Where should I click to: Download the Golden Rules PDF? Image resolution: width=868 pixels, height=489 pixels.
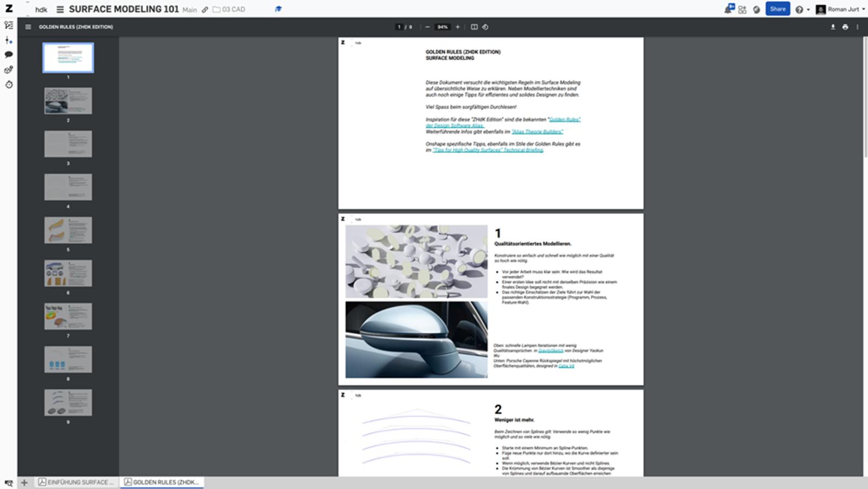click(833, 27)
